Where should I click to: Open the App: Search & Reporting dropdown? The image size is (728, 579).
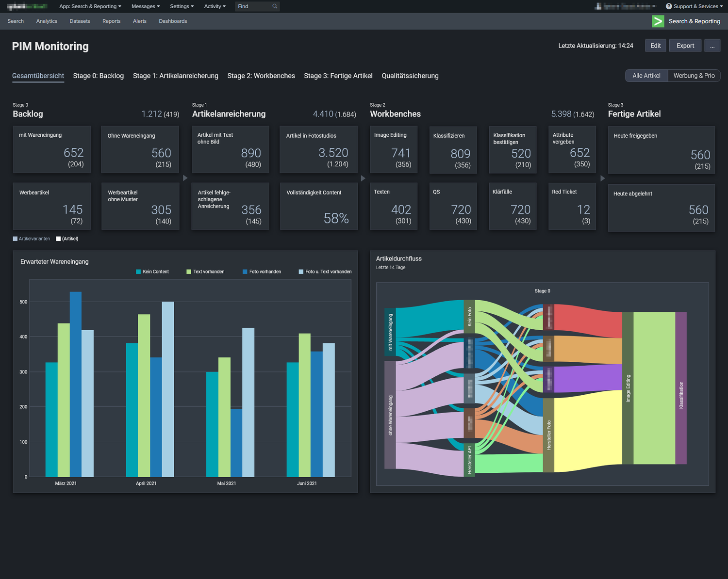90,6
